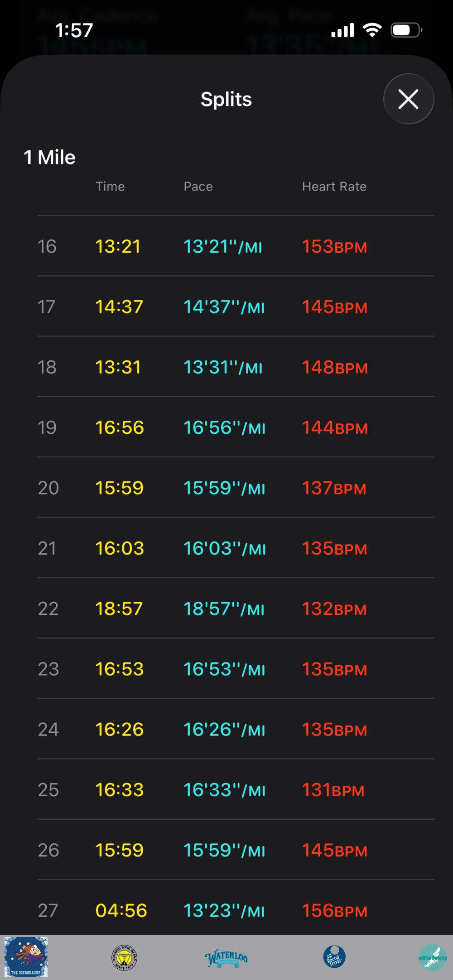The image size is (453, 980).
Task: Select the mile 25 row number
Action: click(x=48, y=790)
